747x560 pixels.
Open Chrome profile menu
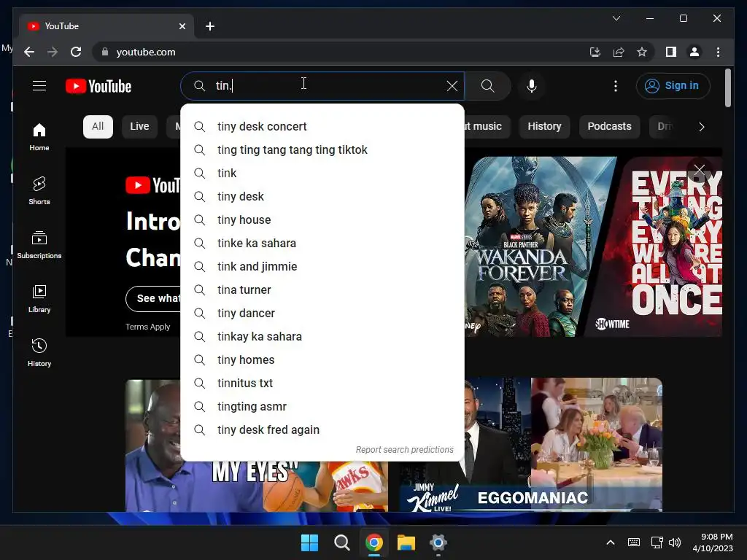(x=694, y=52)
